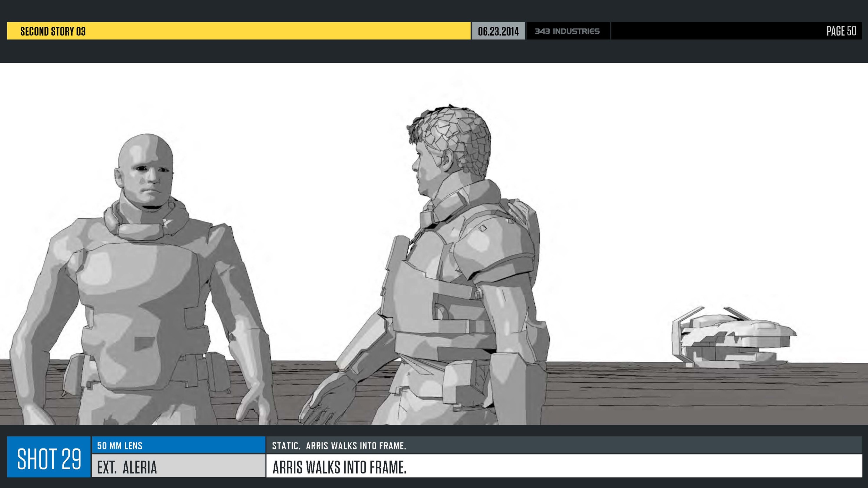Click the date '06.23.2014'
Screen dimensions: 868x488
pos(498,31)
